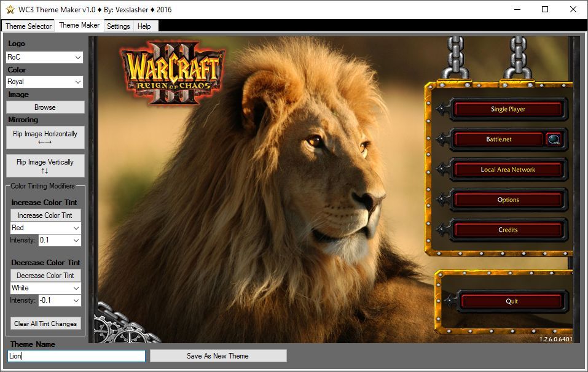Image resolution: width=588 pixels, height=372 pixels.
Task: Open the Decrease tint Intensity dropdown -0.1
Action: (60, 300)
